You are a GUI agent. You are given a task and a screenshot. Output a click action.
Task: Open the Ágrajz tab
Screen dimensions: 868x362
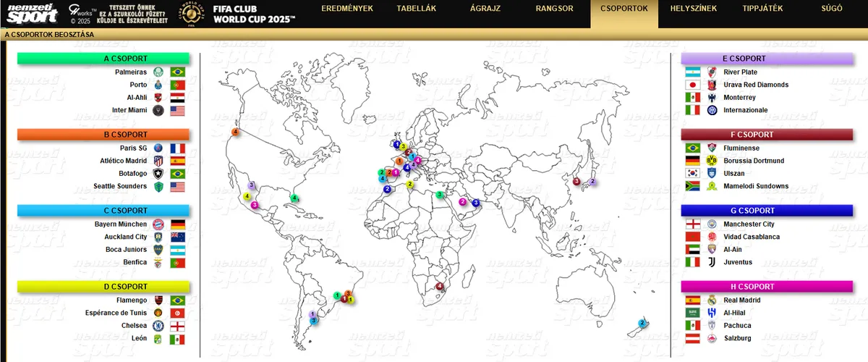pos(485,9)
